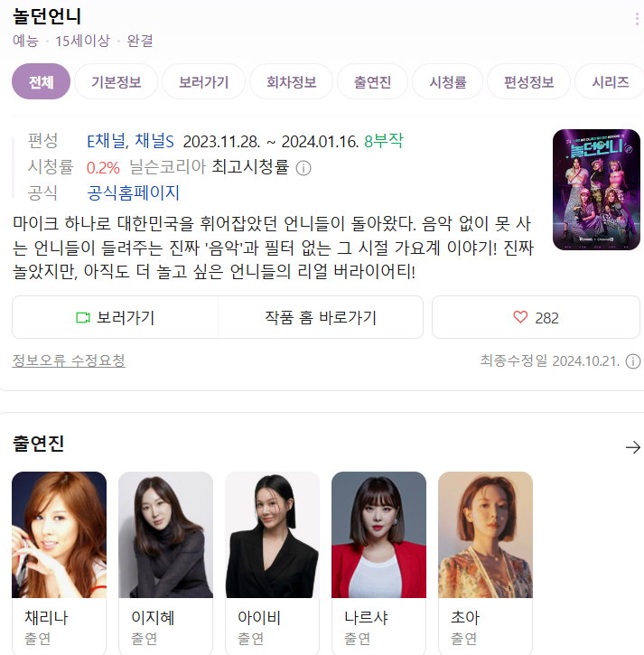Click the 작품 홈 바로가기 button
This screenshot has width=644, height=655.
pyautogui.click(x=321, y=317)
